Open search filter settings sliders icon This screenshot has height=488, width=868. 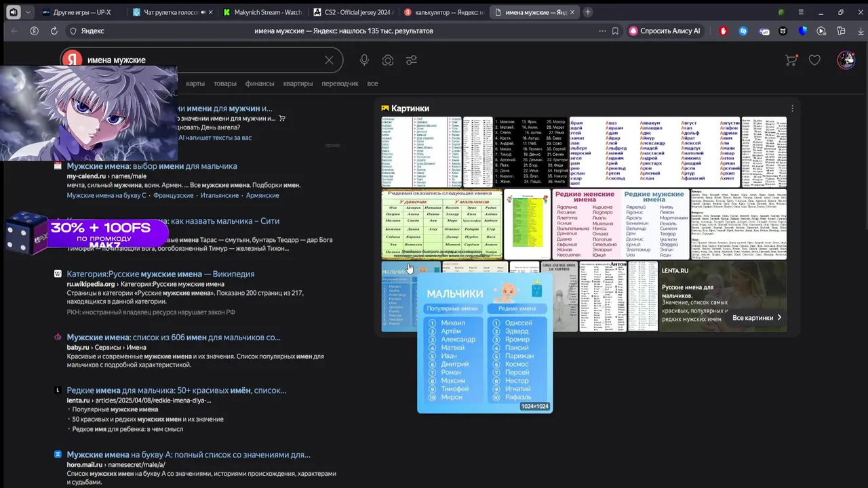click(x=411, y=60)
